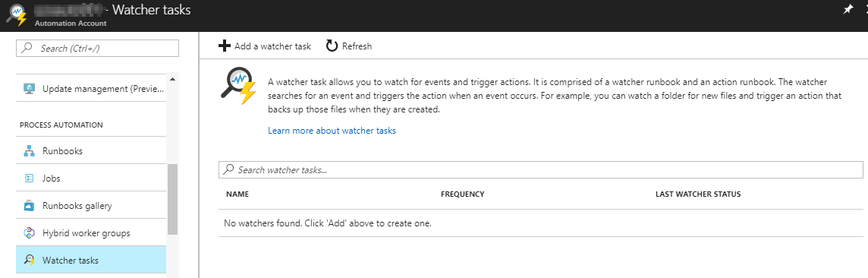The image size is (868, 278).
Task: Click the Update management sidebar icon
Action: click(30, 89)
